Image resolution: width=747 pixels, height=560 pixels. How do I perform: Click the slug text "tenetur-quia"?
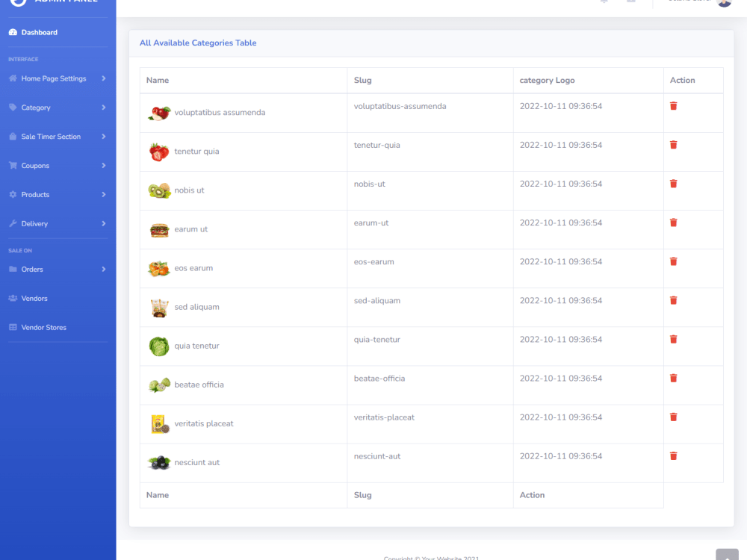click(x=376, y=146)
